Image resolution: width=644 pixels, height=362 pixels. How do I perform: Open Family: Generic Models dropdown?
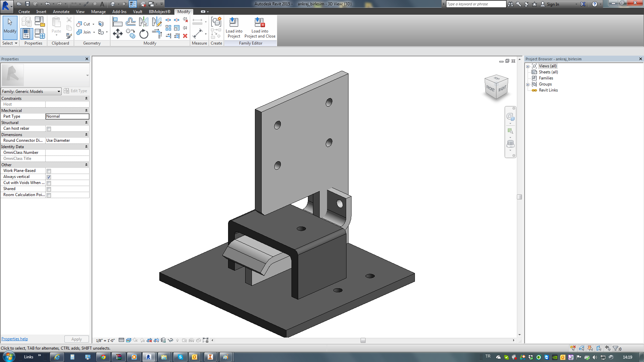pos(31,91)
